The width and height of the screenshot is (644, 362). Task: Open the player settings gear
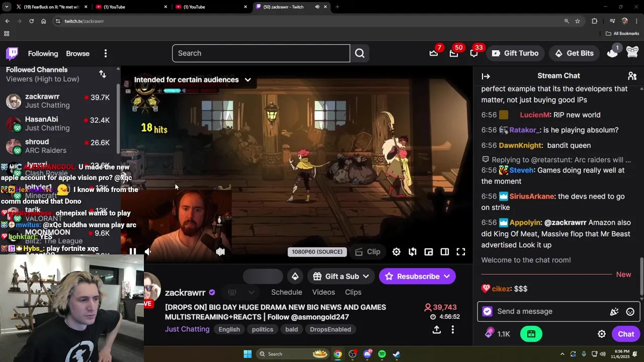pos(396,252)
